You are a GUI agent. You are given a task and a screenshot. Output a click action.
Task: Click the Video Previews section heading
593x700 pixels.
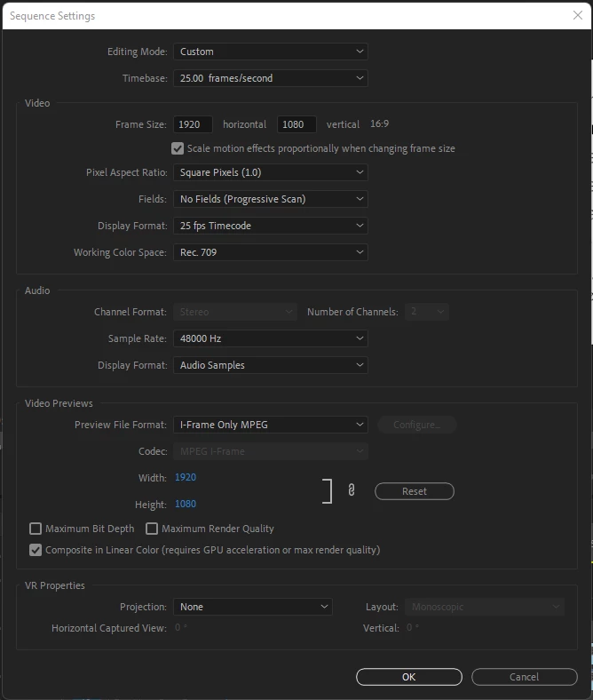point(59,403)
